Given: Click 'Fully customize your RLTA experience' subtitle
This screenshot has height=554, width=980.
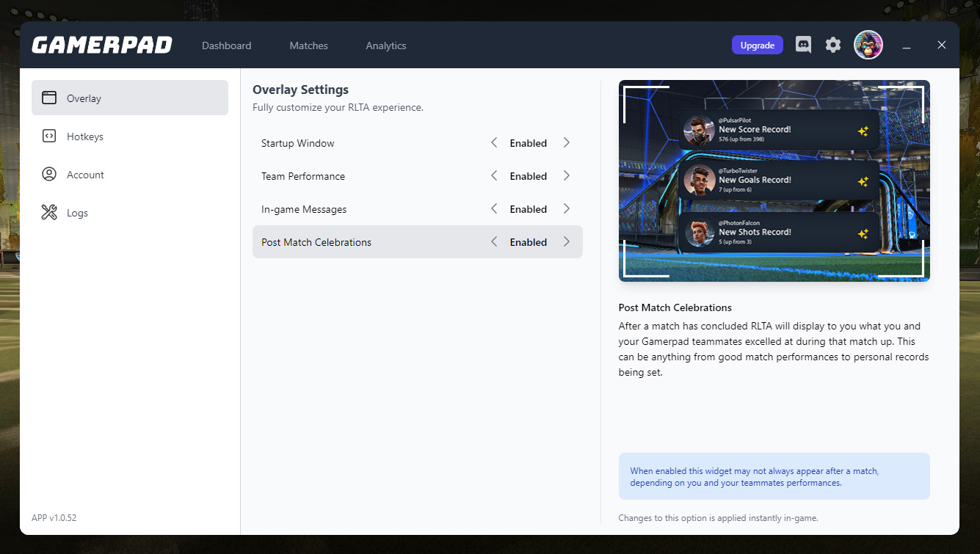Looking at the screenshot, I should click(338, 107).
